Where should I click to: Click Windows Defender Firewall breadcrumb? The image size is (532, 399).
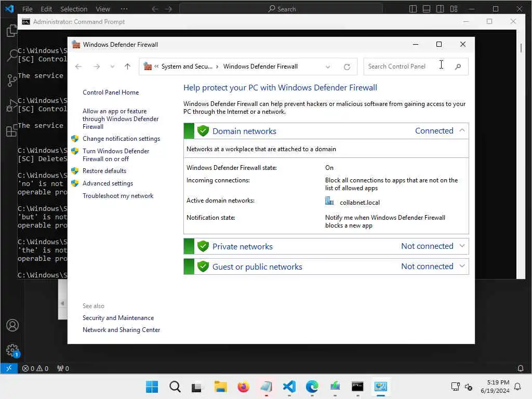click(260, 66)
